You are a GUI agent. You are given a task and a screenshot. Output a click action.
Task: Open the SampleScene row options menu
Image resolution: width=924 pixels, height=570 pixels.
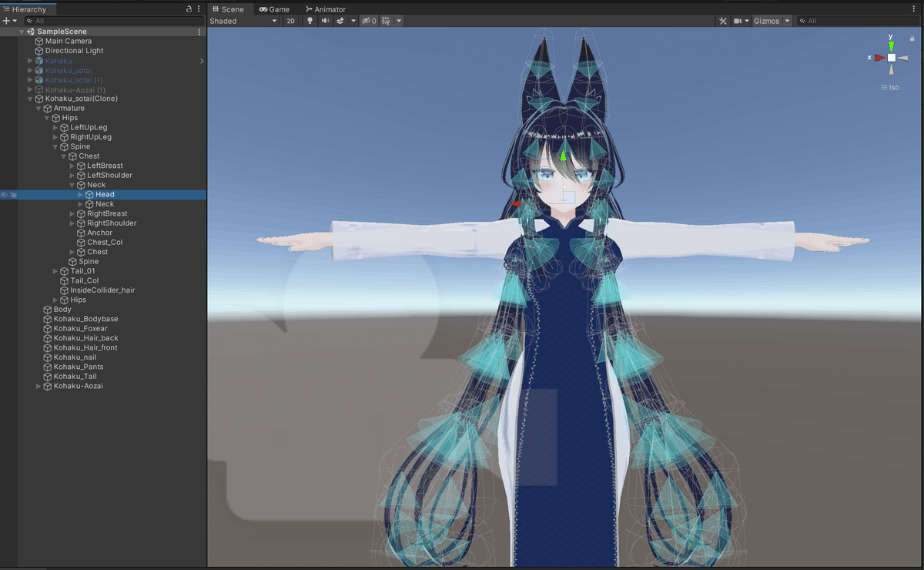click(x=199, y=32)
